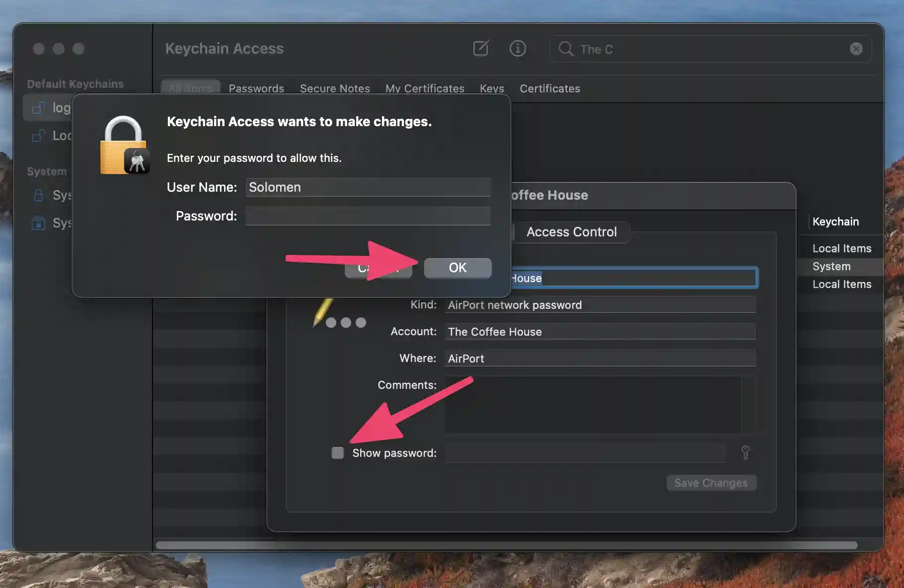Open the info icon in toolbar
This screenshot has width=904, height=588.
518,48
